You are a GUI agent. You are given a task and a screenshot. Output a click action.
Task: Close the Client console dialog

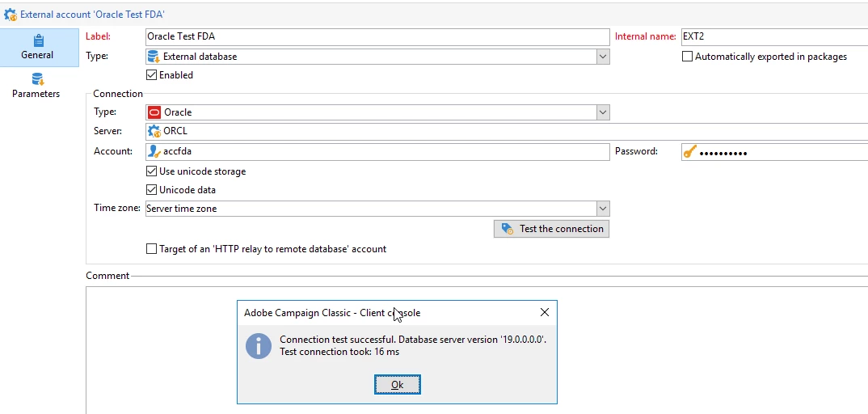tap(545, 313)
